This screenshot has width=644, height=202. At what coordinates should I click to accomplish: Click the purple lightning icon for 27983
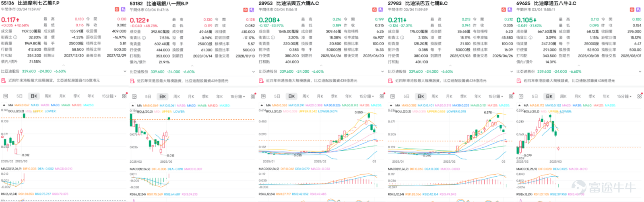(x=510, y=9)
